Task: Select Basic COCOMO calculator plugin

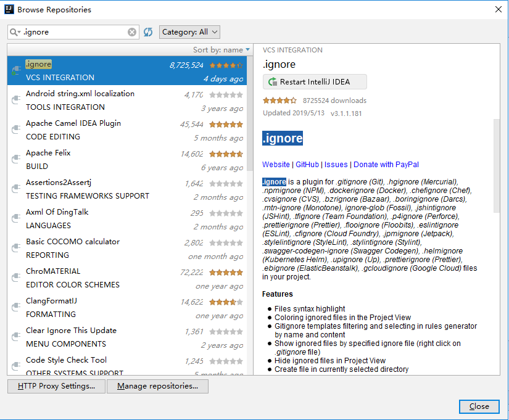Action: pos(127,249)
